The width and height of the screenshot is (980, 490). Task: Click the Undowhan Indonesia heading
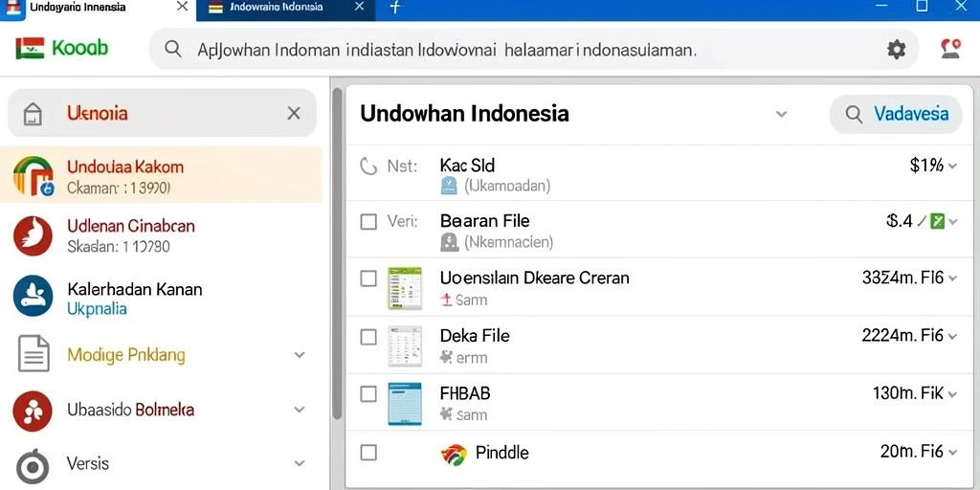coord(464,114)
